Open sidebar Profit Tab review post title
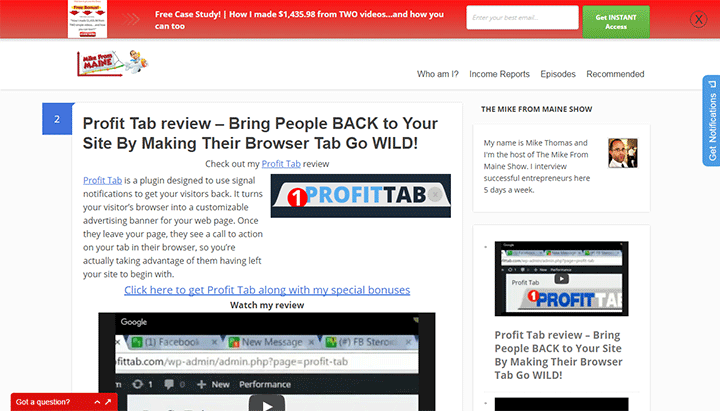Image resolution: width=720 pixels, height=411 pixels. tap(558, 355)
